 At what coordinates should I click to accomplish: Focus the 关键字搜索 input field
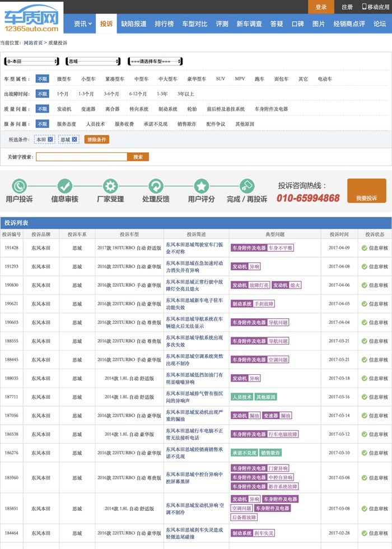82,157
